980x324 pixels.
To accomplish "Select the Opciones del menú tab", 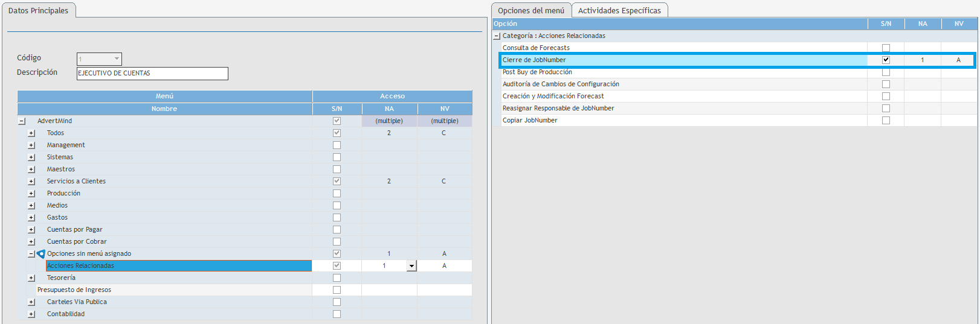I will [531, 11].
